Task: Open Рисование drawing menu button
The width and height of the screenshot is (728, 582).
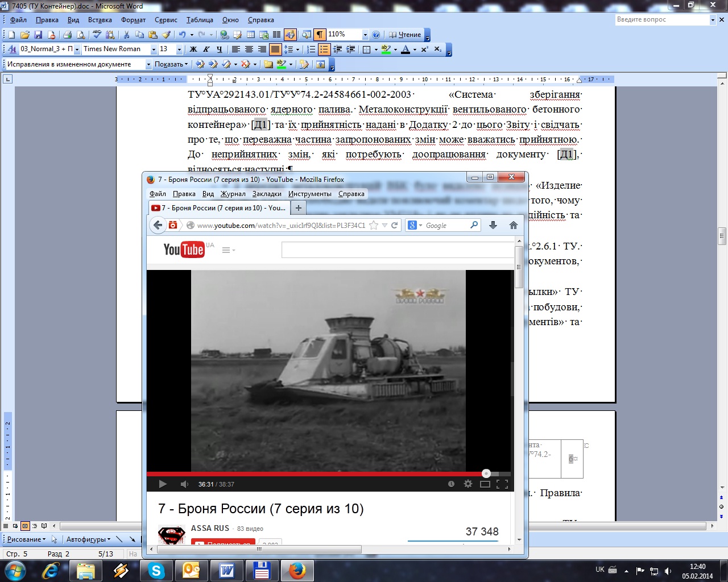Action: 26,539
